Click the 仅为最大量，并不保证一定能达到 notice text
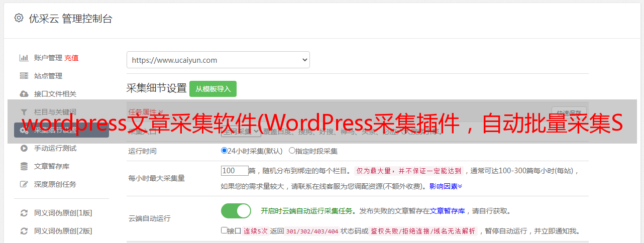The image size is (644, 243). point(409,171)
